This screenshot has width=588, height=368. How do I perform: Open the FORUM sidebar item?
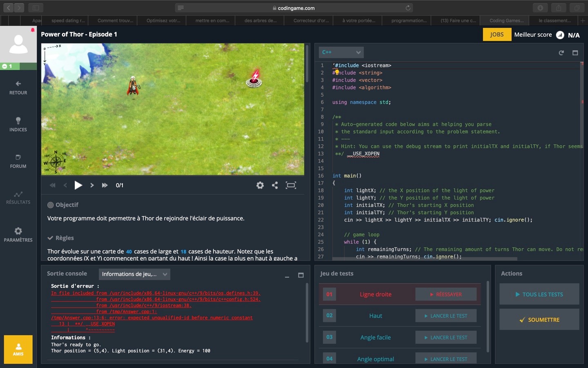(x=18, y=162)
